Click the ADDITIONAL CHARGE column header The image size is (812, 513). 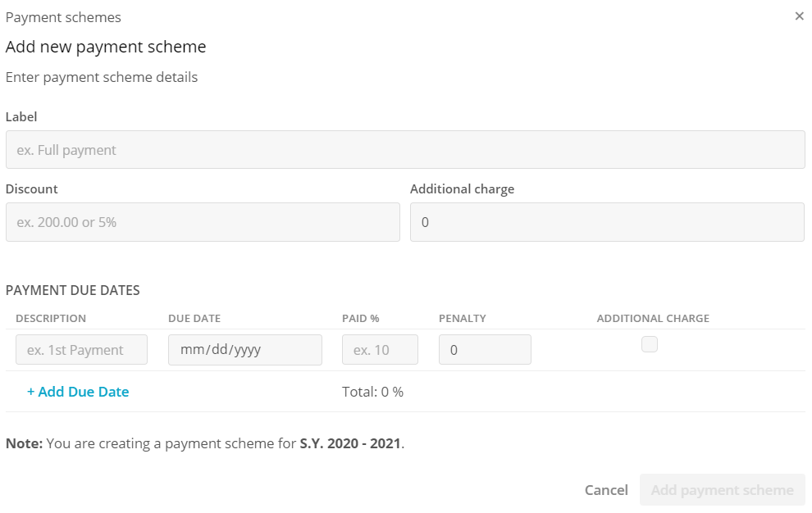click(x=653, y=319)
